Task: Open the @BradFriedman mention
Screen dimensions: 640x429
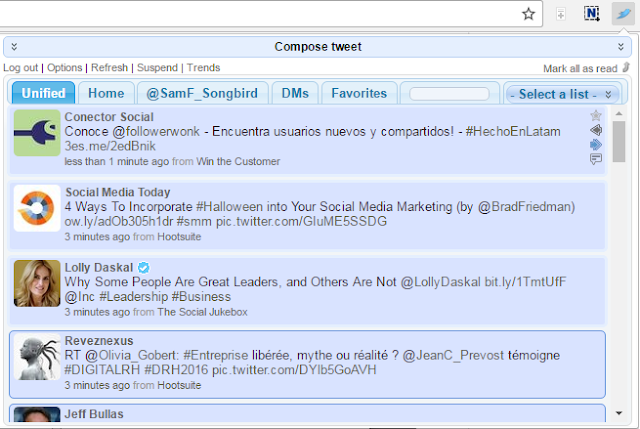Action: [x=524, y=207]
